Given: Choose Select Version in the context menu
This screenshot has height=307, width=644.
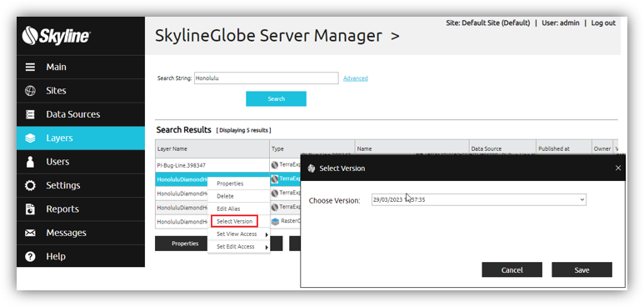Looking at the screenshot, I should [x=234, y=221].
